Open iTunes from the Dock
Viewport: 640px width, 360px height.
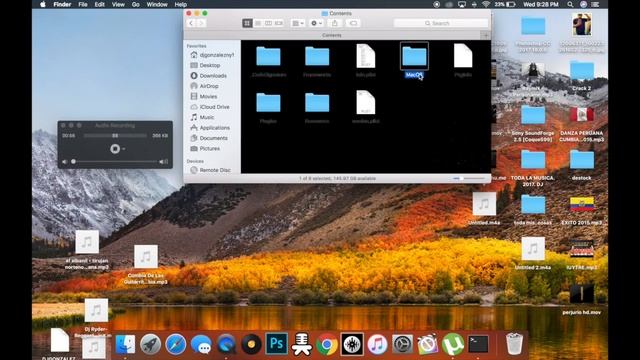click(x=377, y=344)
